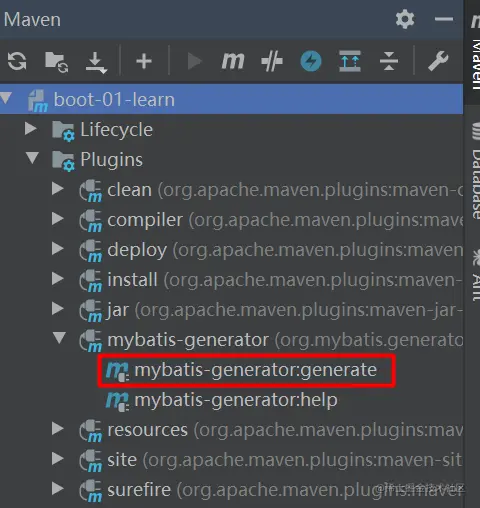The image size is (480, 508).
Task: Collapse the mybatis-generator plugin
Action: pos(59,338)
